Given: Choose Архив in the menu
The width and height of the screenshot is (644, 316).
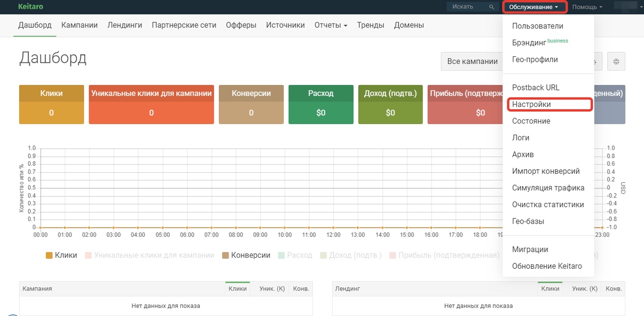Looking at the screenshot, I should [548, 154].
